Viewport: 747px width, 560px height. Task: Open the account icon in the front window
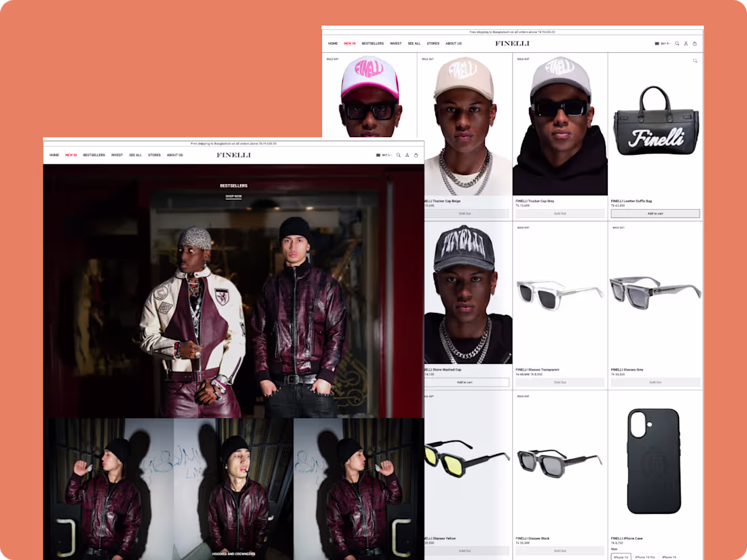click(x=407, y=155)
